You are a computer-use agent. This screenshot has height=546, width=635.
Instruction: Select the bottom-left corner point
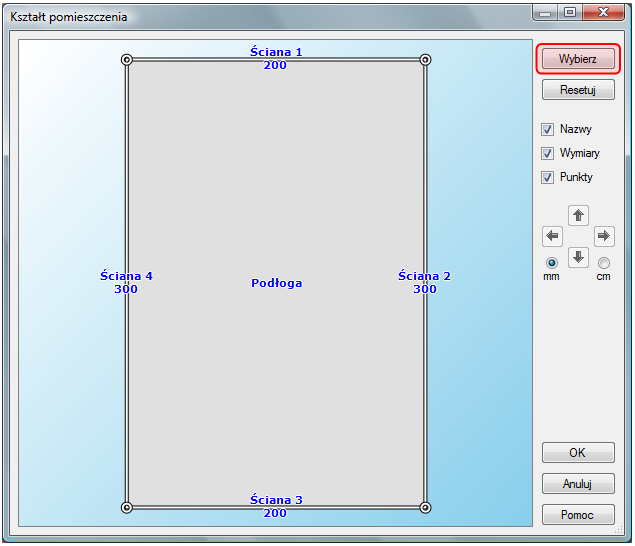pyautogui.click(x=127, y=507)
